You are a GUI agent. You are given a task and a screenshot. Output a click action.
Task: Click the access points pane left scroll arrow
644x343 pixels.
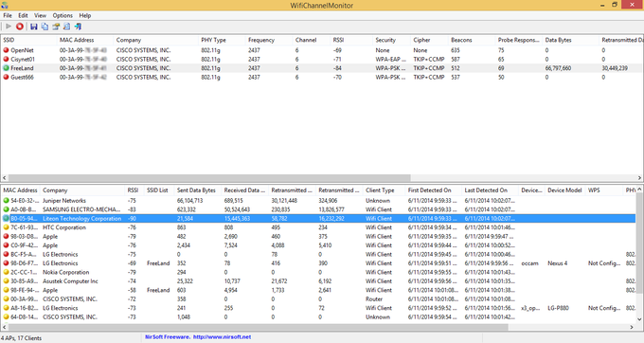(4, 178)
